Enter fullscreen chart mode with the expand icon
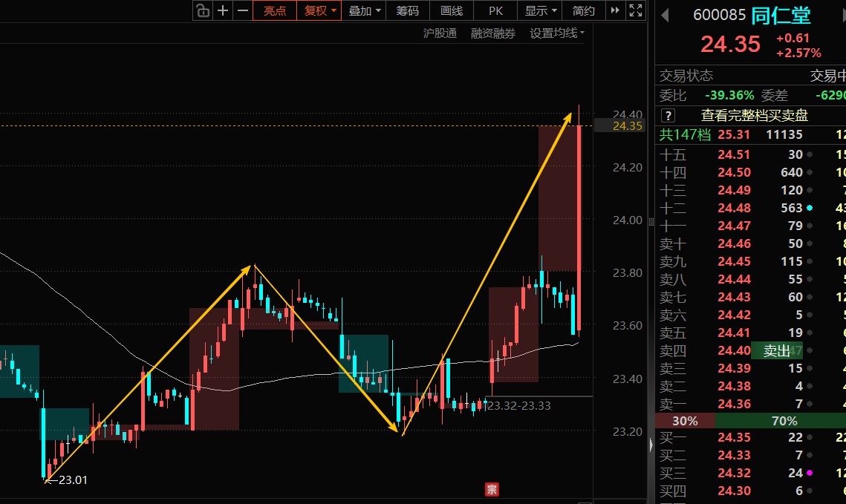This screenshot has height=504, width=846. 636,10
